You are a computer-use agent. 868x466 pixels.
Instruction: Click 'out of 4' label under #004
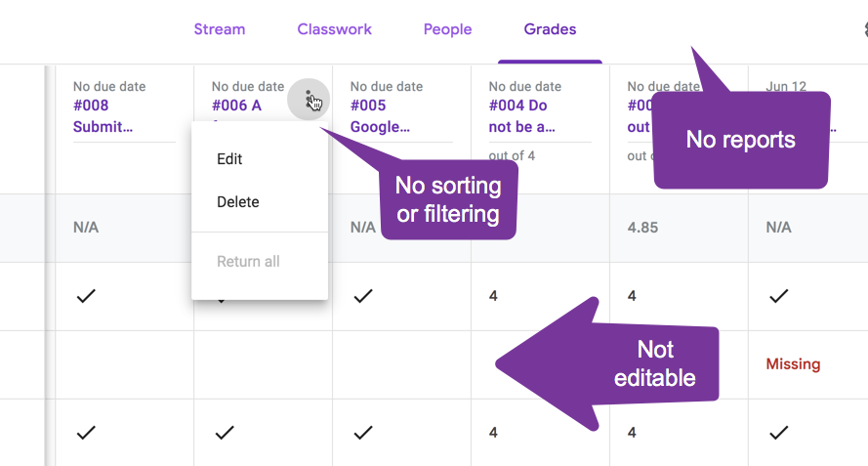pos(512,155)
